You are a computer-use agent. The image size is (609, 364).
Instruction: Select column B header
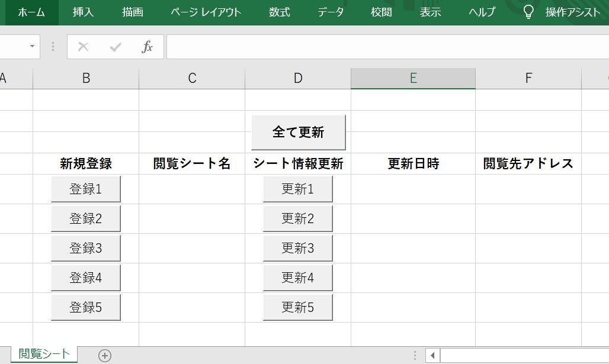coord(86,78)
